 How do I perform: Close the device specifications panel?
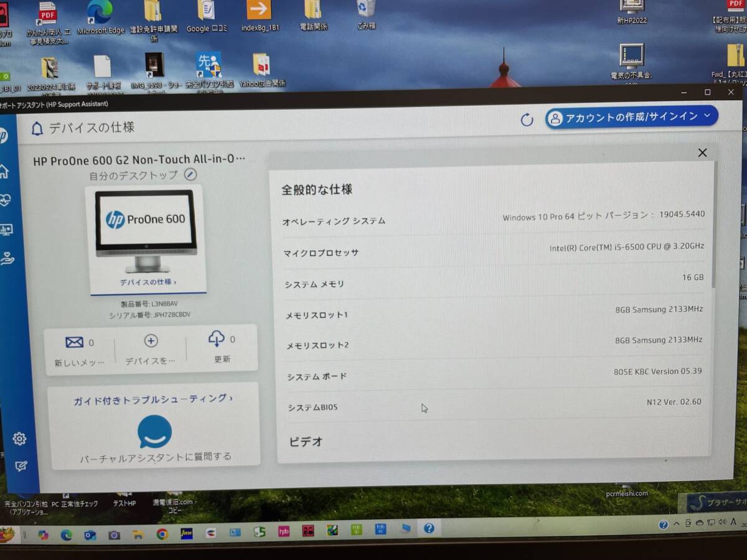coord(702,152)
